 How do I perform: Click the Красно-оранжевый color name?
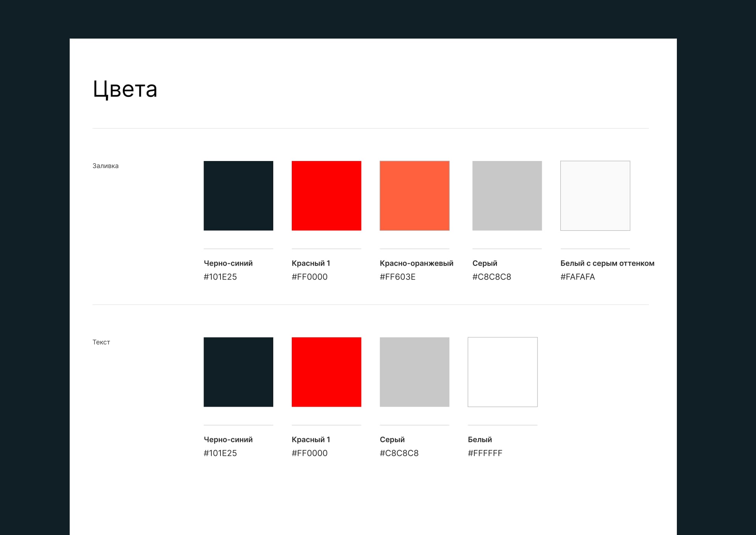pyautogui.click(x=417, y=263)
